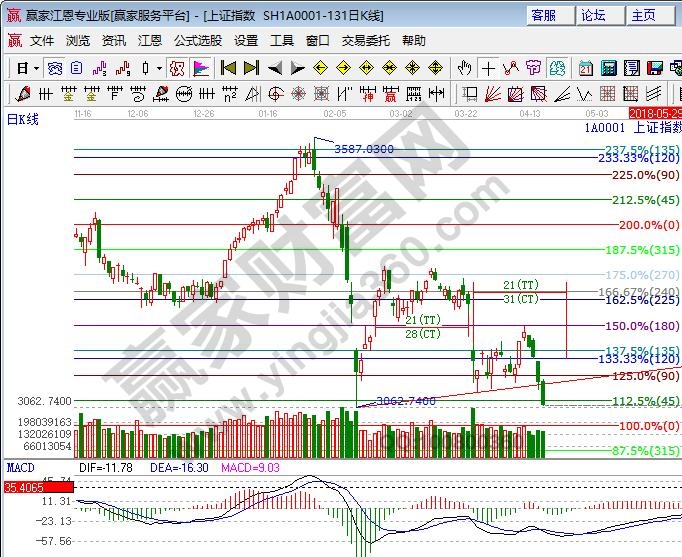Open the 日 period dropdown arrow
The width and height of the screenshot is (682, 557).
click(37, 68)
